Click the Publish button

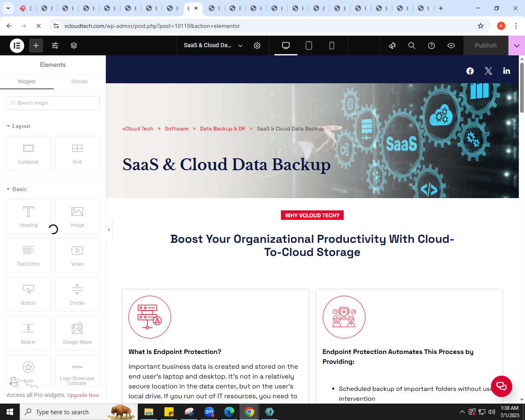coord(486,46)
